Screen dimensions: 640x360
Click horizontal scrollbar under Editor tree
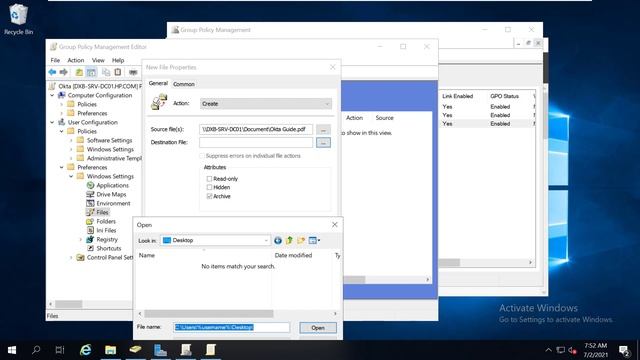coord(69,304)
